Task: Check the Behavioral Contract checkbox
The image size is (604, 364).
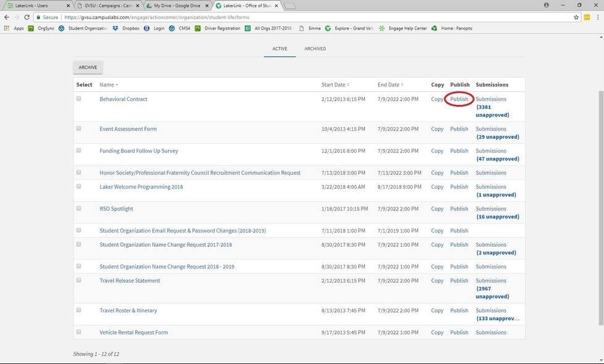Action: 78,99
